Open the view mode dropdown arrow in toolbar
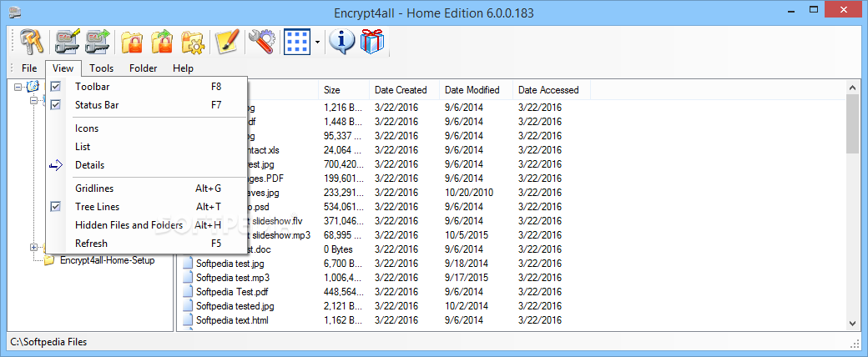Image resolution: width=868 pixels, height=357 pixels. 318,42
